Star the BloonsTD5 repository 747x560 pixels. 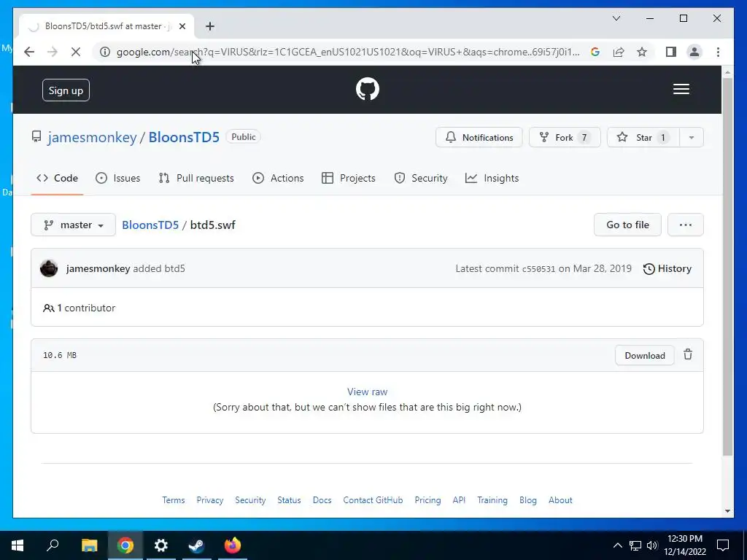[x=643, y=138]
